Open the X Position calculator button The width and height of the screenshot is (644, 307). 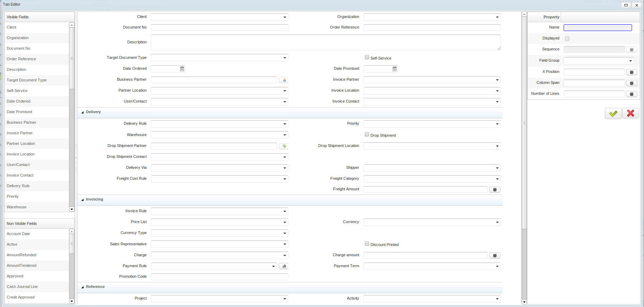point(631,72)
